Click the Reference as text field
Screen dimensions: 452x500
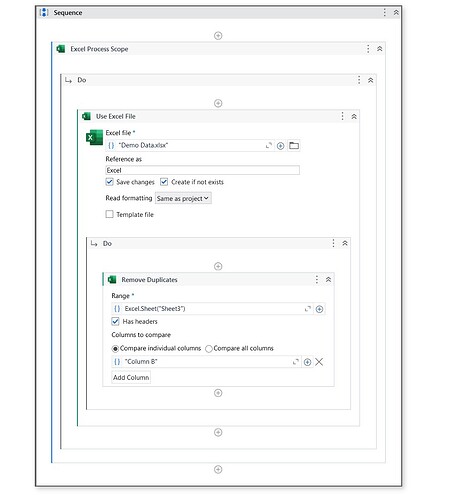(202, 170)
